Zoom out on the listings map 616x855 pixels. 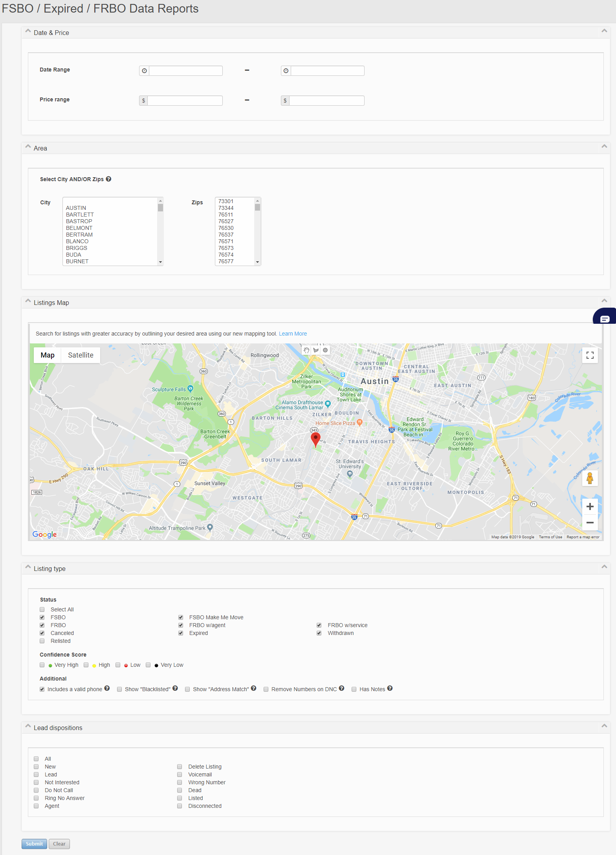point(590,523)
